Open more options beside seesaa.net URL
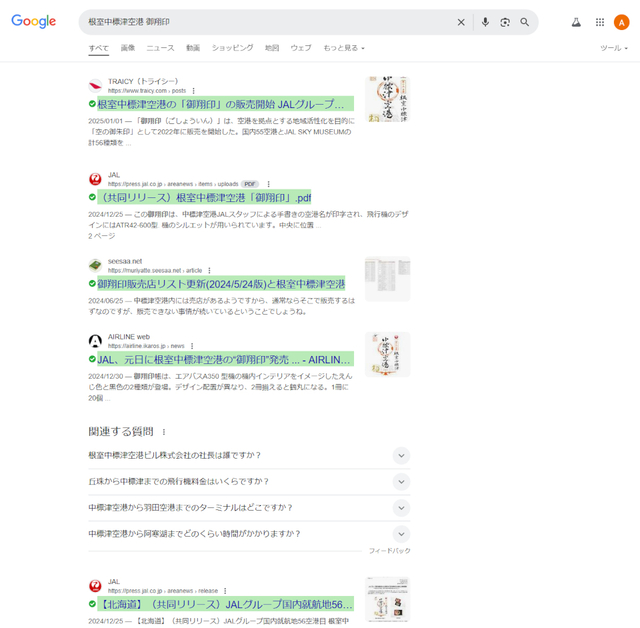 209,270
